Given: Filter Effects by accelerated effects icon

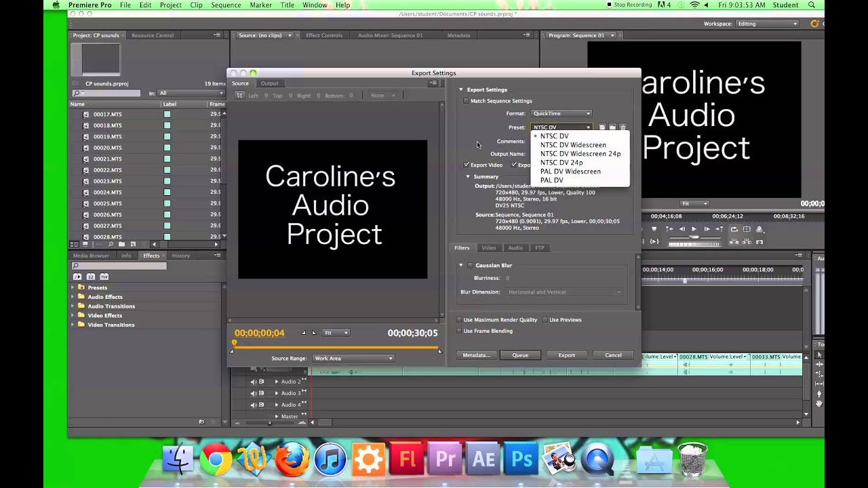Looking at the screenshot, I should pos(77,277).
